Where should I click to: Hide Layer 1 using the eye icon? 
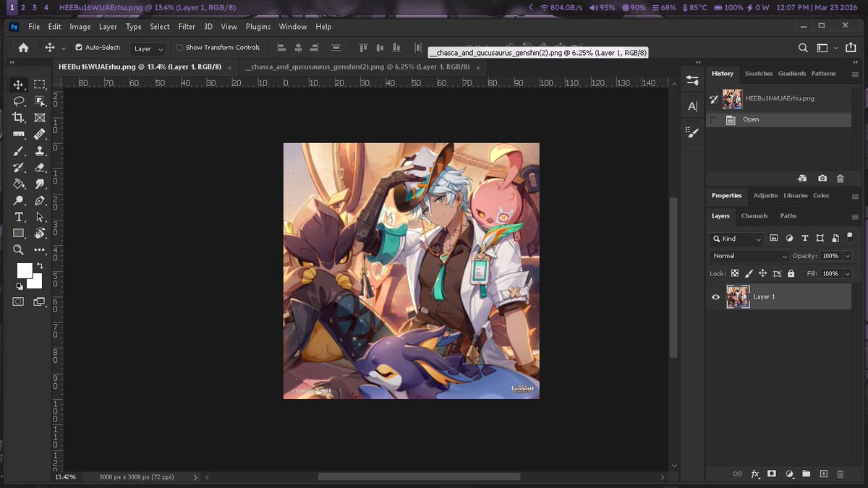pyautogui.click(x=715, y=296)
